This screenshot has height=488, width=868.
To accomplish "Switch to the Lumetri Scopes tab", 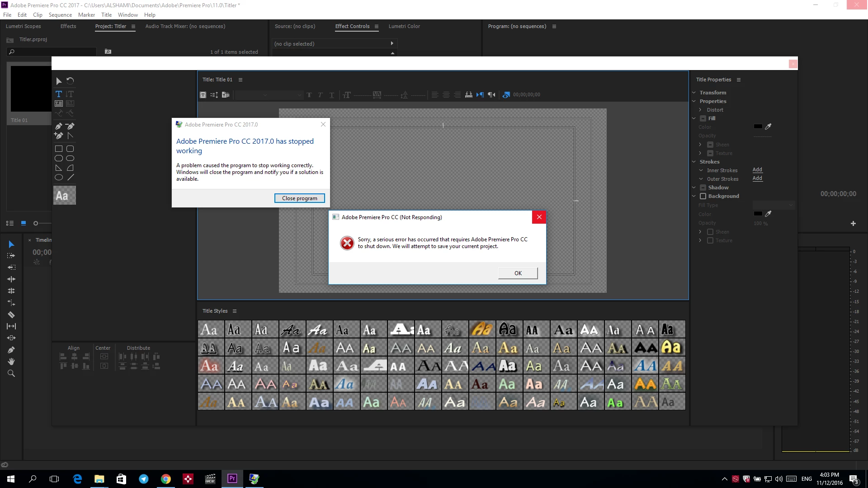I will 23,26.
